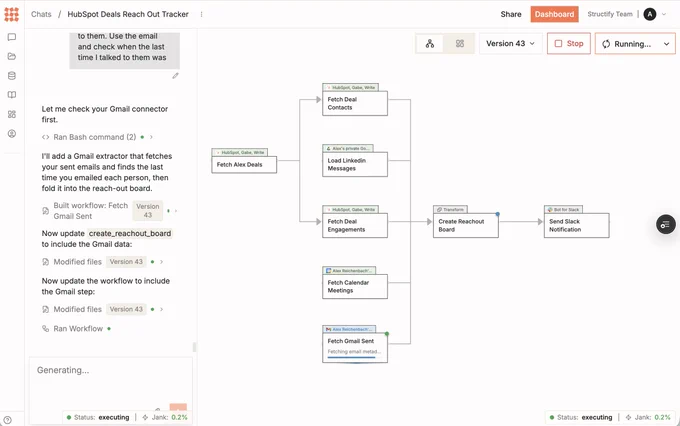Image resolution: width=680 pixels, height=426 pixels.
Task: Click HubSpot tag on Fetch Deal Contacts
Action: tap(350, 88)
